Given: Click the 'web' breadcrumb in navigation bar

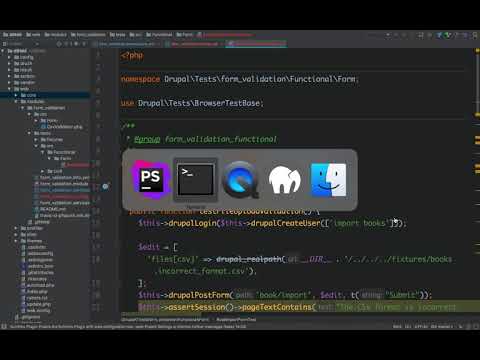Looking at the screenshot, I should tap(33, 35).
